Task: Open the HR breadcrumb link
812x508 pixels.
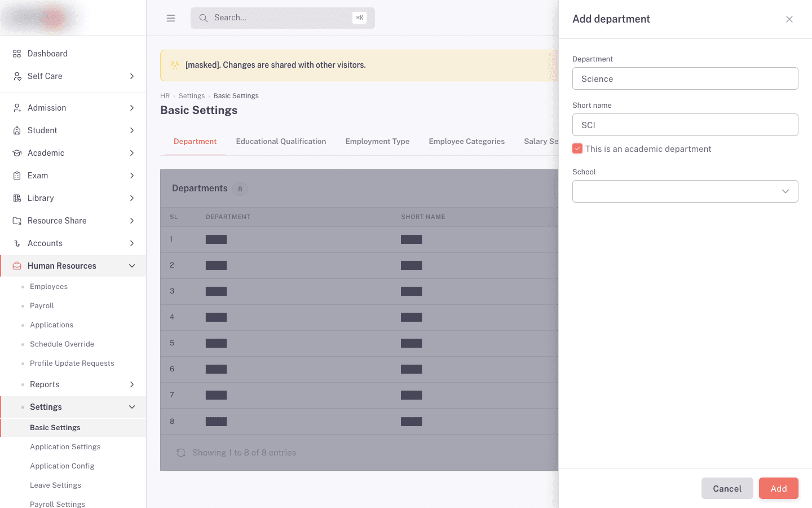Action: (165, 96)
